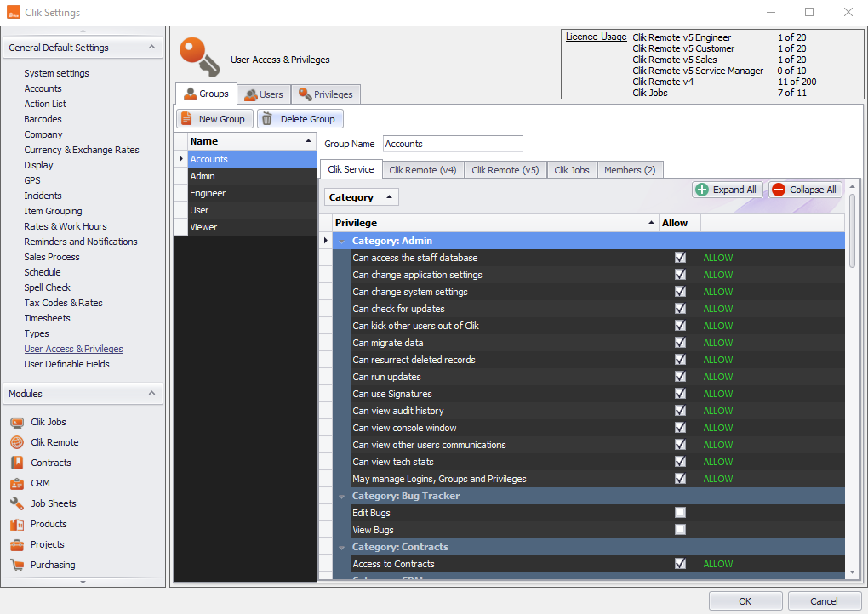Collapse the Category: Admin group
868x614 pixels.
pyautogui.click(x=341, y=242)
